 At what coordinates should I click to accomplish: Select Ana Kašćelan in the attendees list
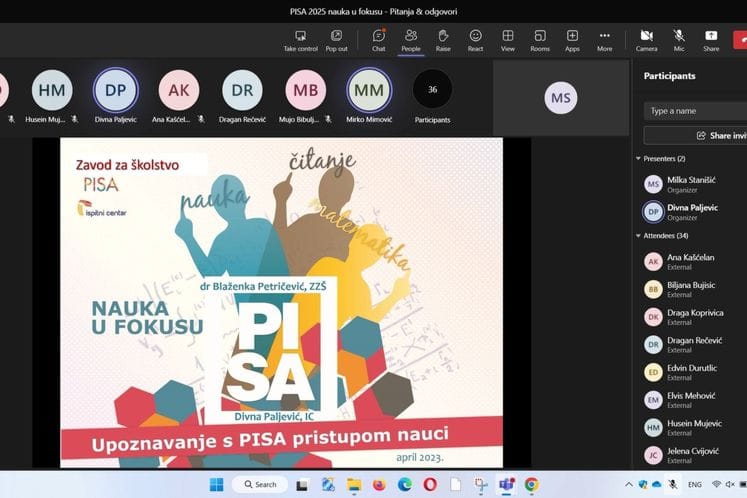point(691,262)
